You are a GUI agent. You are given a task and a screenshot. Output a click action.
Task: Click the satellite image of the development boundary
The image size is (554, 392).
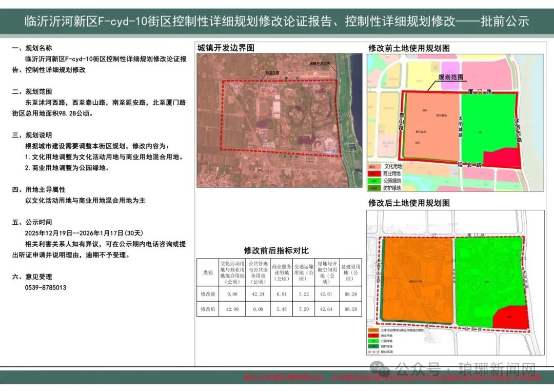279,121
